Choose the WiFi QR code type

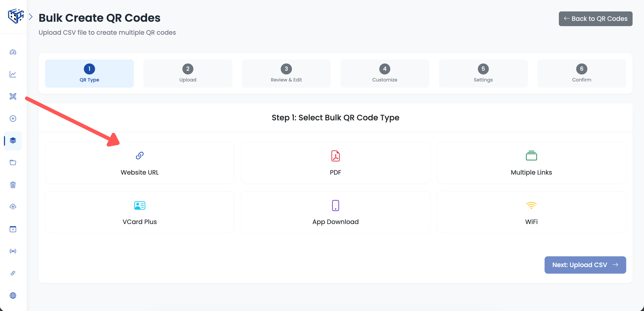pyautogui.click(x=531, y=212)
